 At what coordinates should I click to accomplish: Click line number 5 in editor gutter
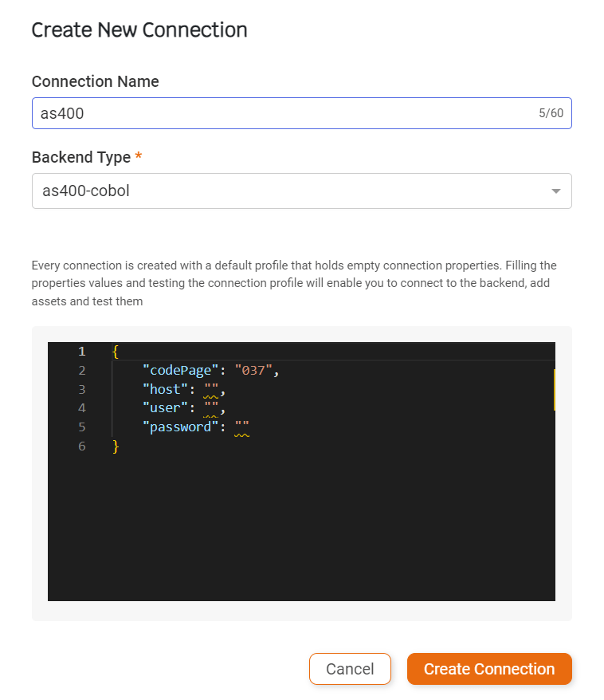pos(81,427)
